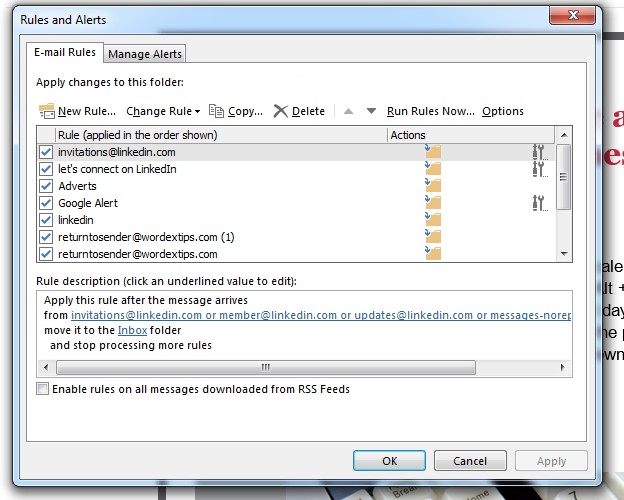Click the Actions column header

(x=471, y=135)
